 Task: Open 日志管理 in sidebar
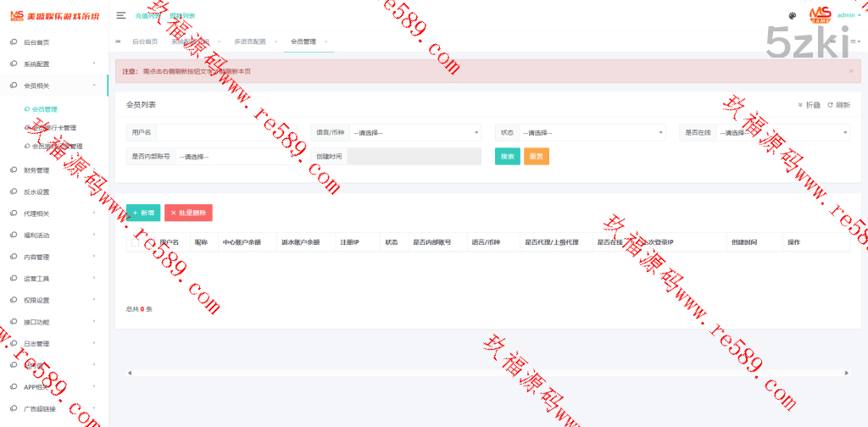pos(36,343)
